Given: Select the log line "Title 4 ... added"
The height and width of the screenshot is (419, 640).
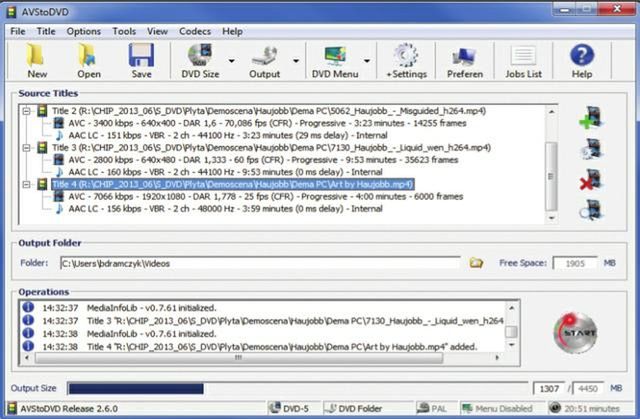Looking at the screenshot, I should point(282,347).
